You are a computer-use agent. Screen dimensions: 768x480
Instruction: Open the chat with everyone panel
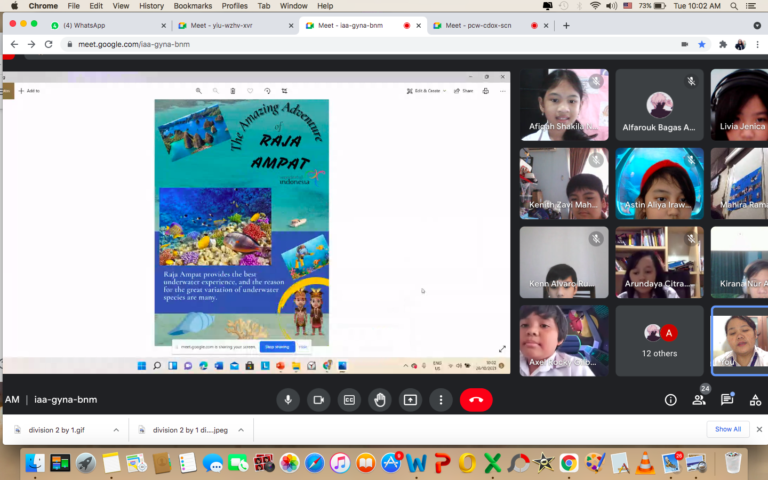coord(728,399)
